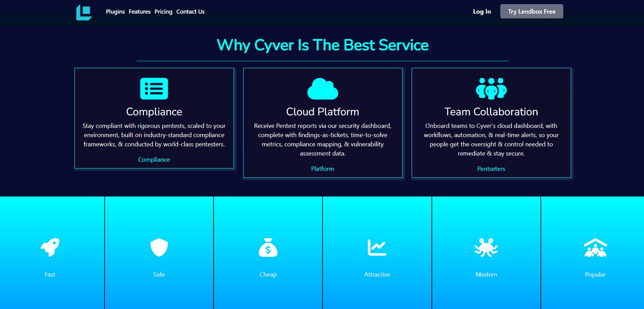Click the family house icon above Popular
The width and height of the screenshot is (644, 309).
595,247
